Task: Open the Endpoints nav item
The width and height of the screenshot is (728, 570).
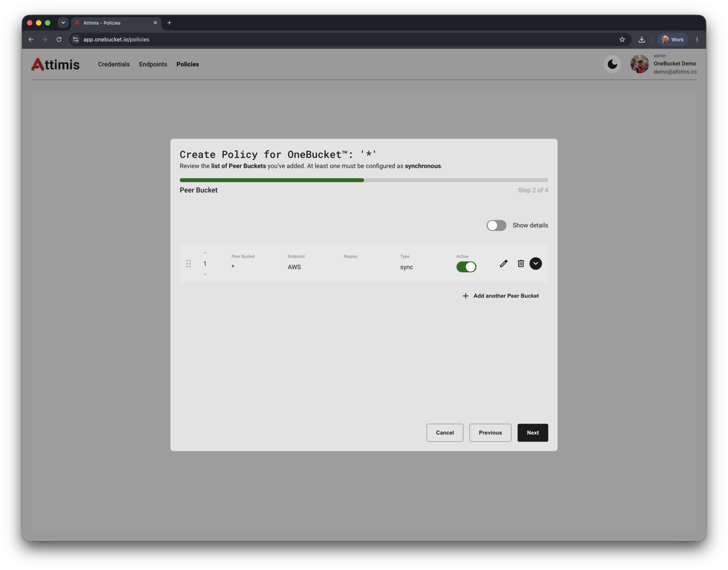Action: [x=153, y=64]
